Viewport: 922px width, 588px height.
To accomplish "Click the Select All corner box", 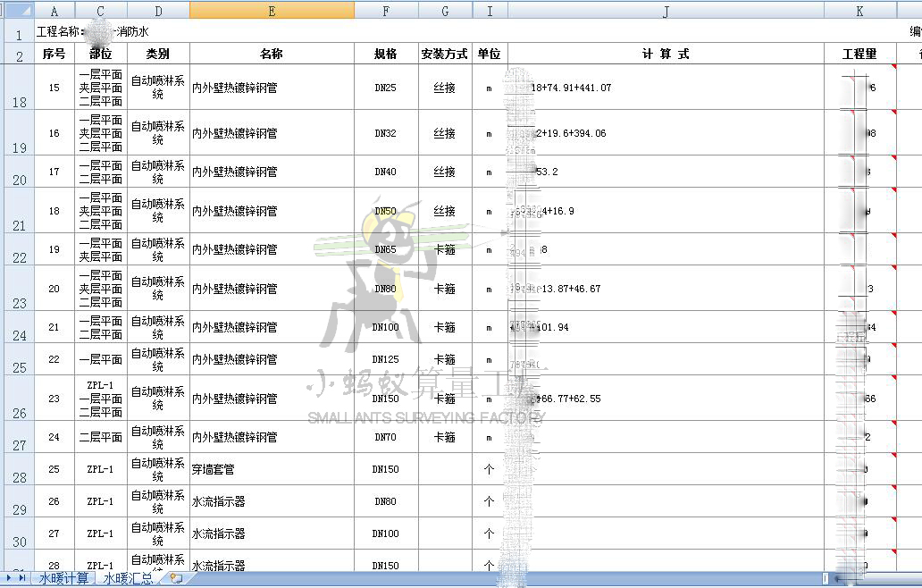I will tap(17, 10).
